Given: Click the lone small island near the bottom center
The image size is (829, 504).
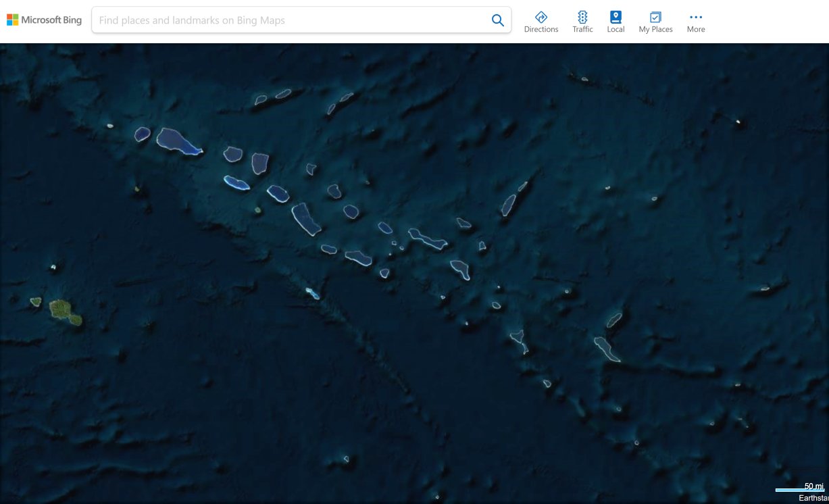Looking at the screenshot, I should 346,459.
